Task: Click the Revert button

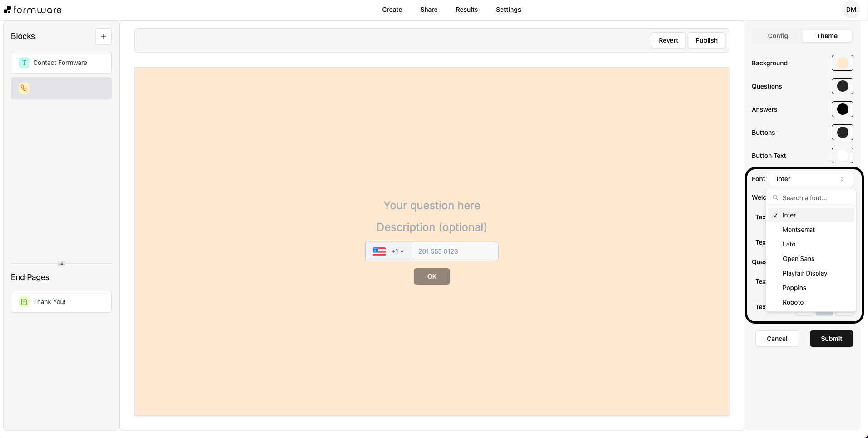Action: (668, 40)
